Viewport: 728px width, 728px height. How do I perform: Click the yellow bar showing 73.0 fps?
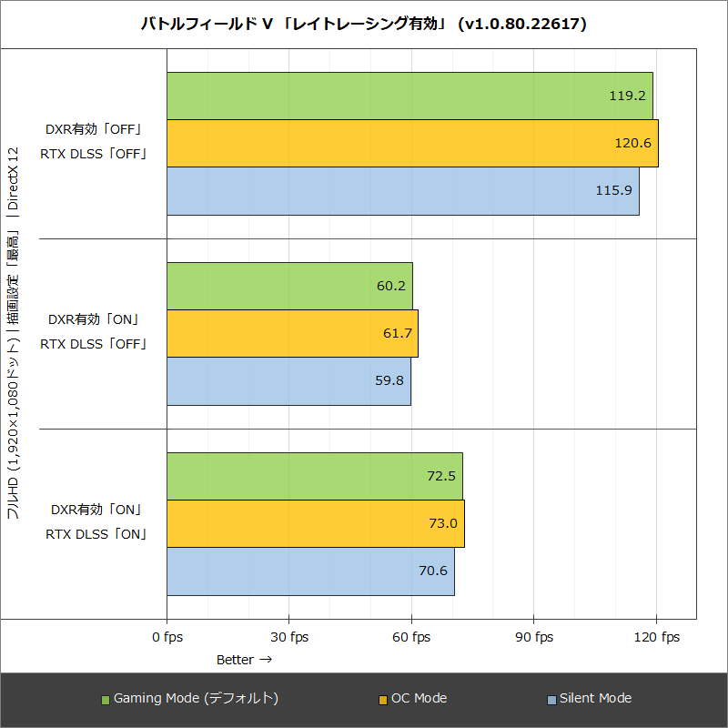tap(314, 522)
